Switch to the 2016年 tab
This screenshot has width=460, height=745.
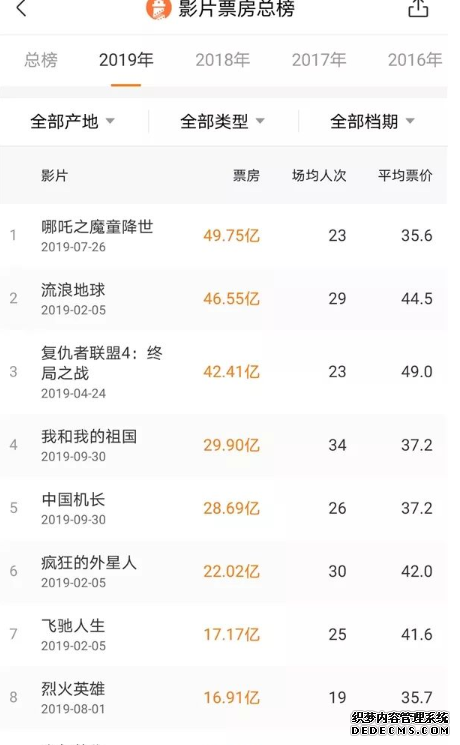coord(415,60)
